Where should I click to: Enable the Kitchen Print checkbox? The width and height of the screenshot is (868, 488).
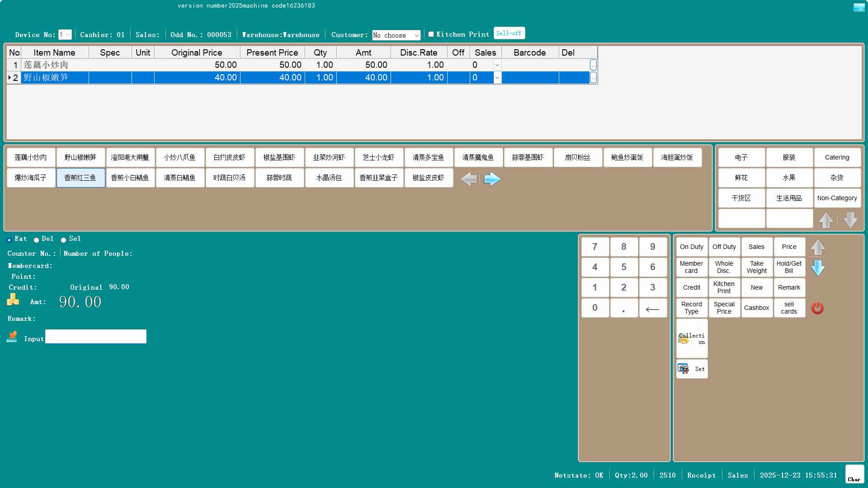[431, 34]
